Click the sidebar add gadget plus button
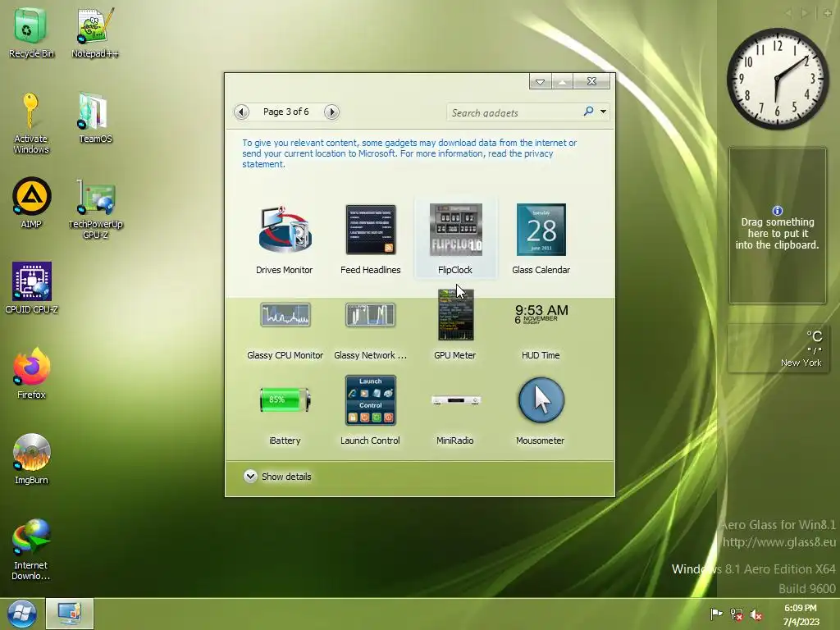Image resolution: width=840 pixels, height=630 pixels. coord(828,13)
